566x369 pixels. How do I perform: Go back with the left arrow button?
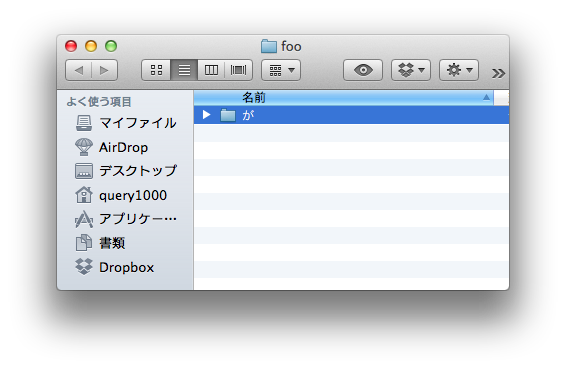[79, 70]
